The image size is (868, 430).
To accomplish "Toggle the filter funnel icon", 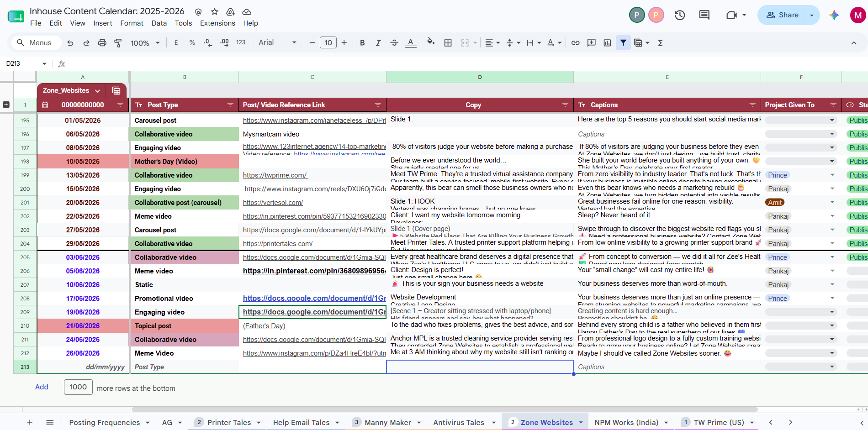I will pyautogui.click(x=623, y=43).
